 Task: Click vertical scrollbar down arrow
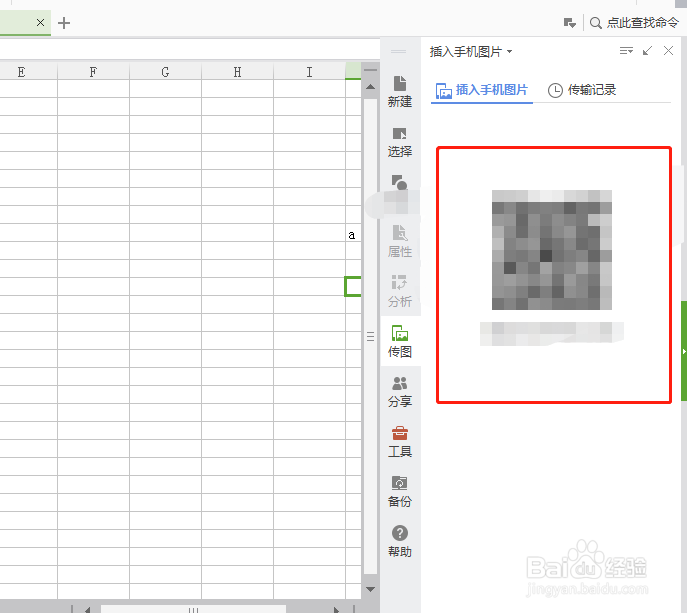[370, 589]
